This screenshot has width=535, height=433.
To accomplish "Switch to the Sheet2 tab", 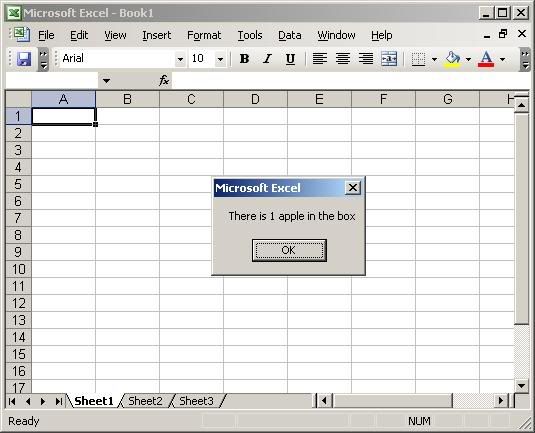I will click(x=145, y=401).
